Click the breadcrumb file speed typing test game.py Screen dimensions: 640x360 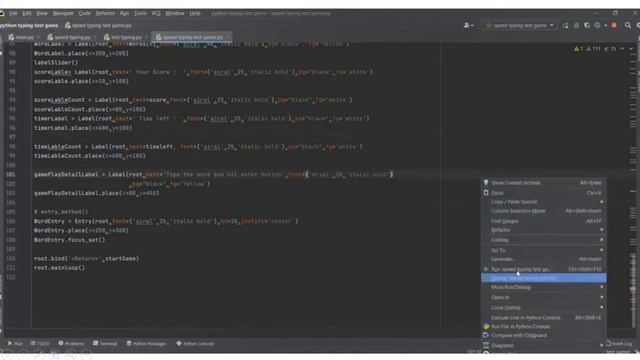click(x=98, y=26)
